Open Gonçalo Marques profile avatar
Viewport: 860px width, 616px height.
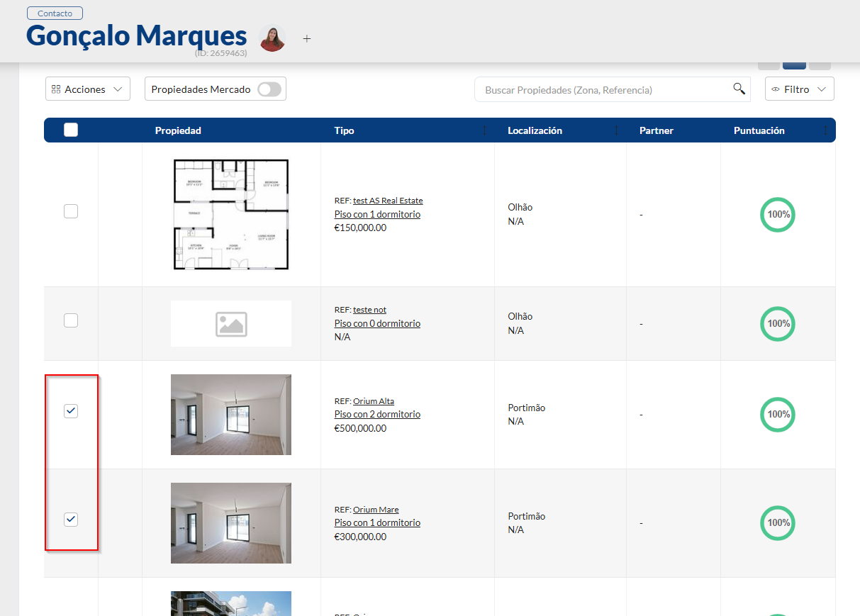[272, 38]
